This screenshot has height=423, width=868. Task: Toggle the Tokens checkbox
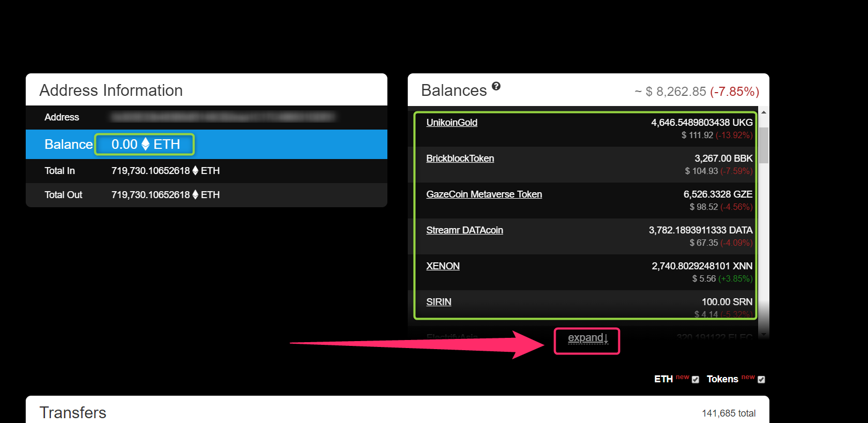761,380
